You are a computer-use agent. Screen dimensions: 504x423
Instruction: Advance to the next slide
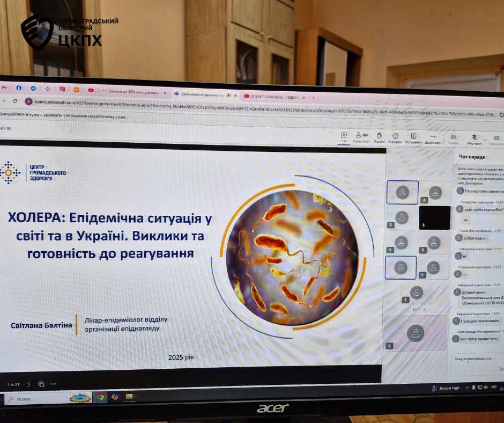[x=28, y=384]
